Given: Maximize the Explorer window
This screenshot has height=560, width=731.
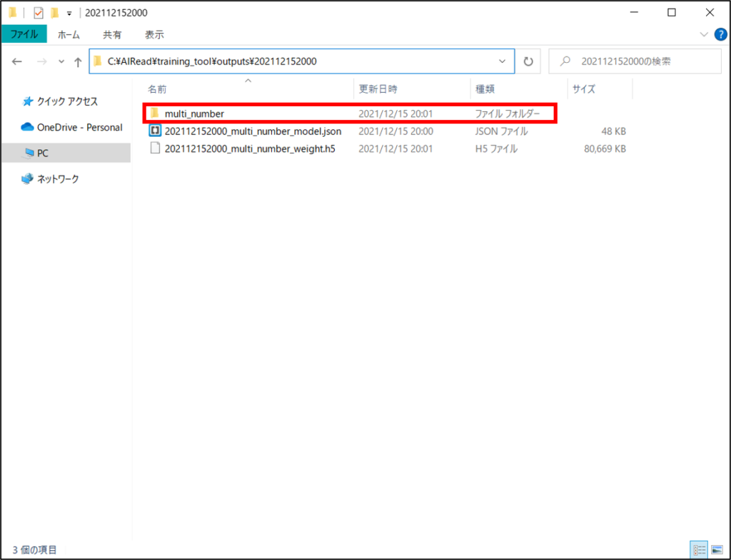Looking at the screenshot, I should [x=671, y=13].
